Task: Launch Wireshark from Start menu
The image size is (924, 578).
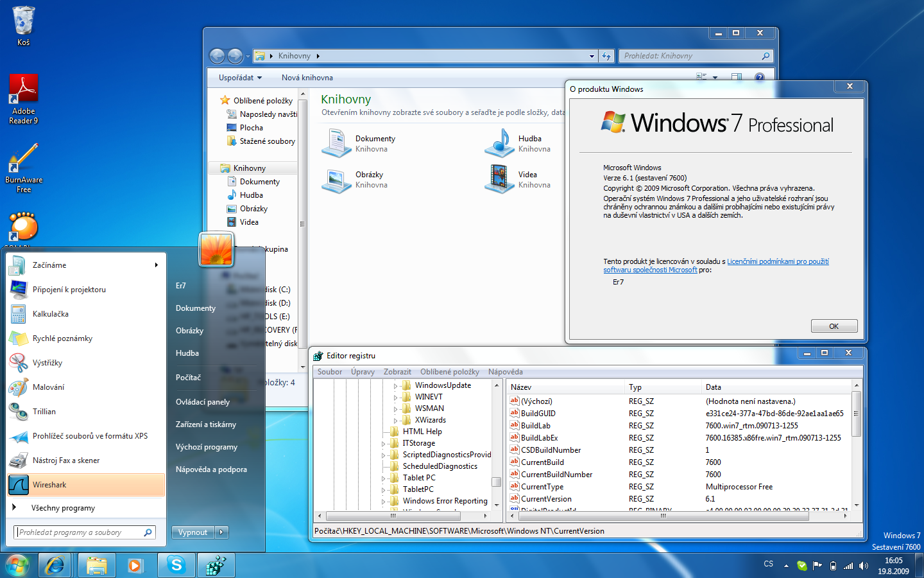Action: pyautogui.click(x=86, y=485)
